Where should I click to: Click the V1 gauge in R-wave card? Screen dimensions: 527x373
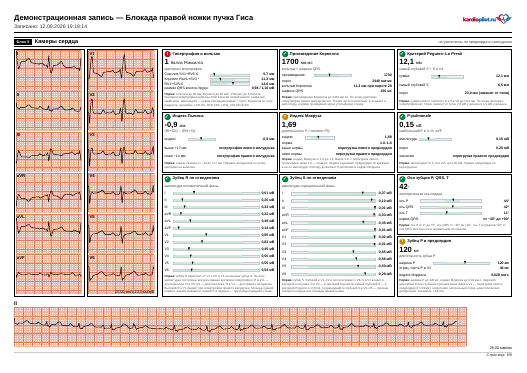(x=216, y=235)
